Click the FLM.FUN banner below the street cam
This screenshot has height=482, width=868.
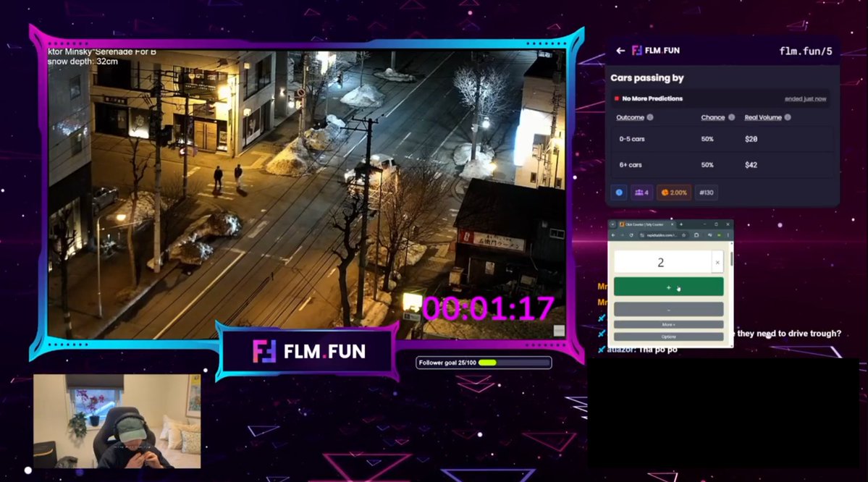click(308, 351)
